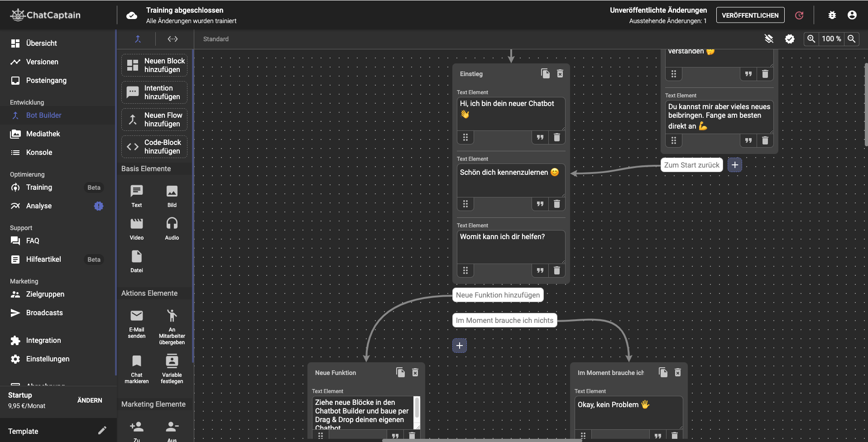Toggle the hide connections layers icon above canvas
This screenshot has width=868, height=442.
click(769, 39)
